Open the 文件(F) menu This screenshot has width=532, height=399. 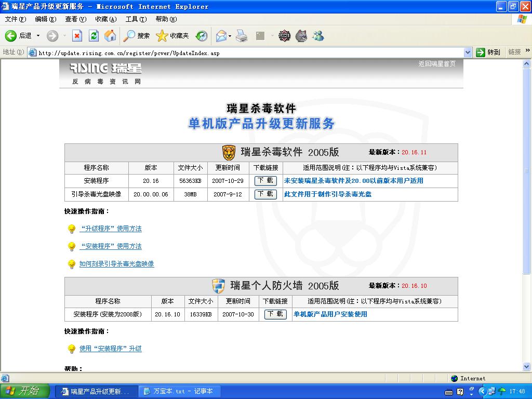(x=16, y=19)
